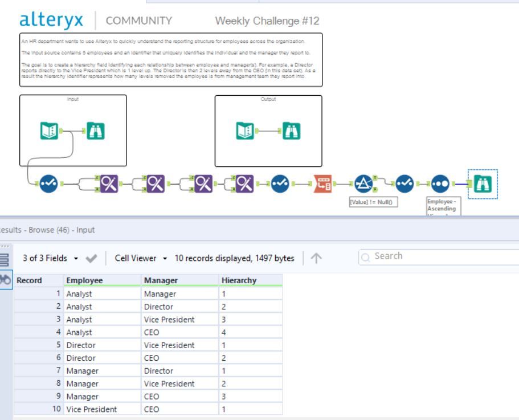This screenshot has width=519, height=420.
Task: Click the Manager column header
Action: pyautogui.click(x=180, y=280)
